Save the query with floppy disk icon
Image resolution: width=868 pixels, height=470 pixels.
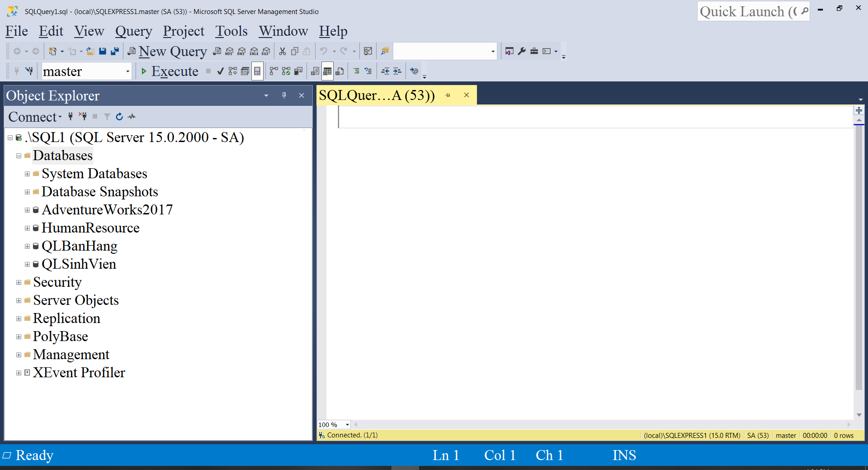[x=102, y=51]
